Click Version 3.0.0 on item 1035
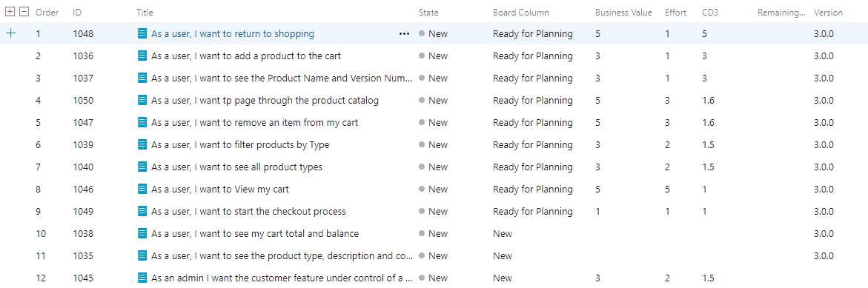 tap(824, 255)
